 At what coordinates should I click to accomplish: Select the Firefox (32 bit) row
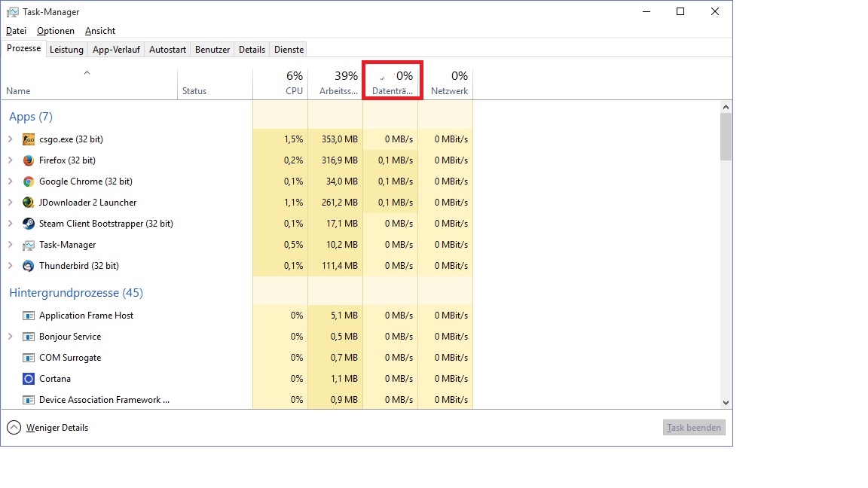(x=237, y=160)
